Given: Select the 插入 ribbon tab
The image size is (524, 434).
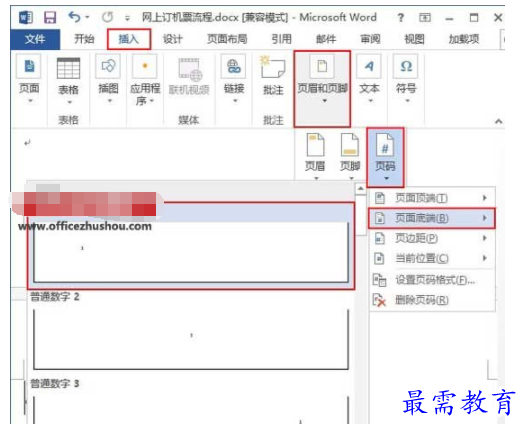Looking at the screenshot, I should (129, 39).
